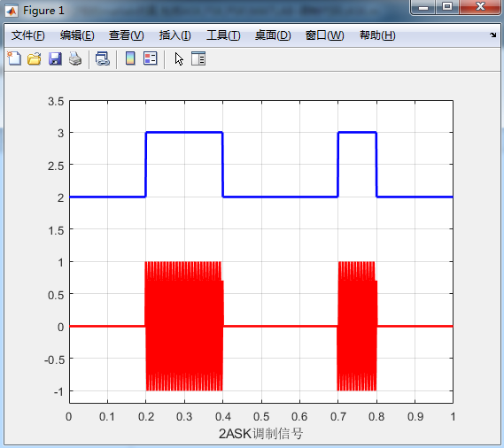Viewport: 504px width, 448px height.
Task: Click the dock figure arrow at menu right
Action: [x=493, y=35]
